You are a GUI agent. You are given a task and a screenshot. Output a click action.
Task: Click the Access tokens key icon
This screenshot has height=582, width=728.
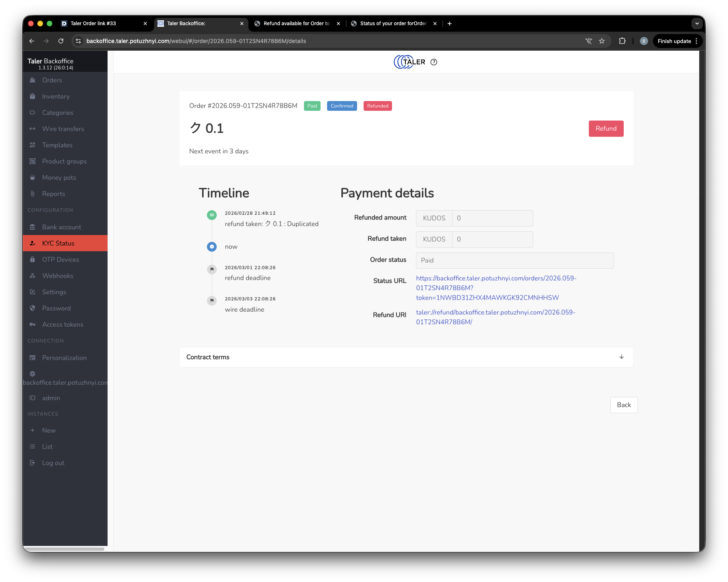pyautogui.click(x=32, y=325)
